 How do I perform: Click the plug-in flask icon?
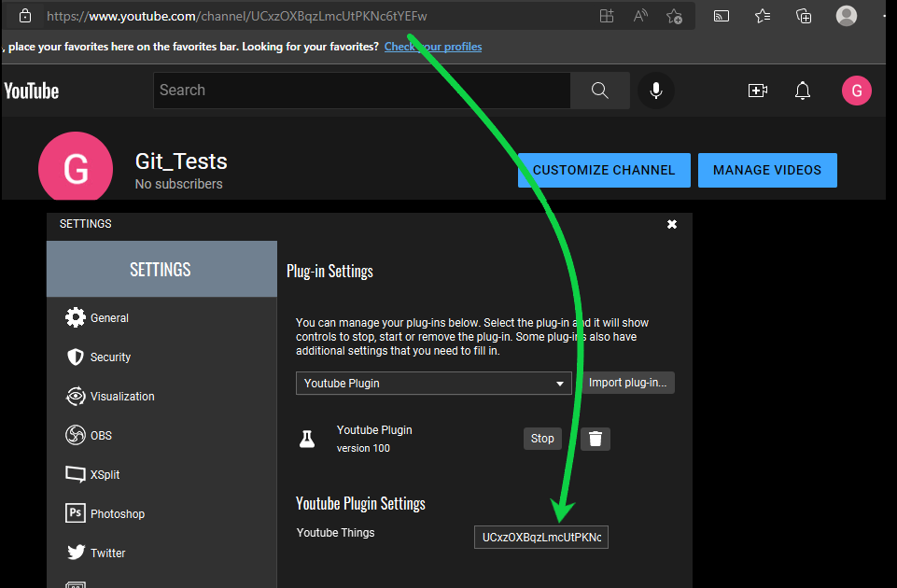point(307,439)
